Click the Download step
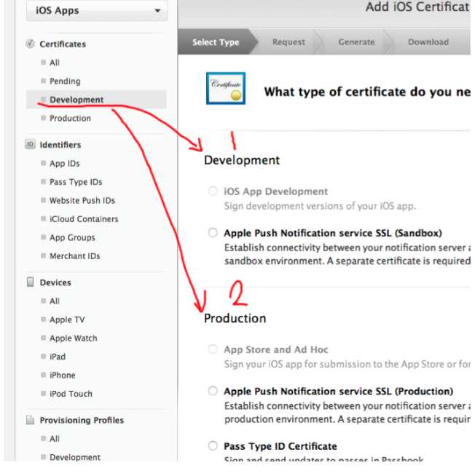 coord(428,42)
